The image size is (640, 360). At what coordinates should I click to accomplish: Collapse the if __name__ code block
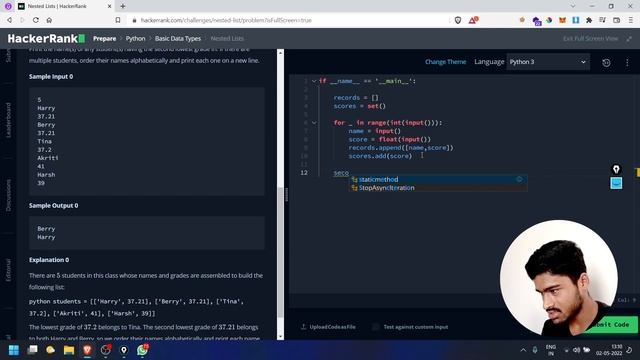click(x=314, y=81)
